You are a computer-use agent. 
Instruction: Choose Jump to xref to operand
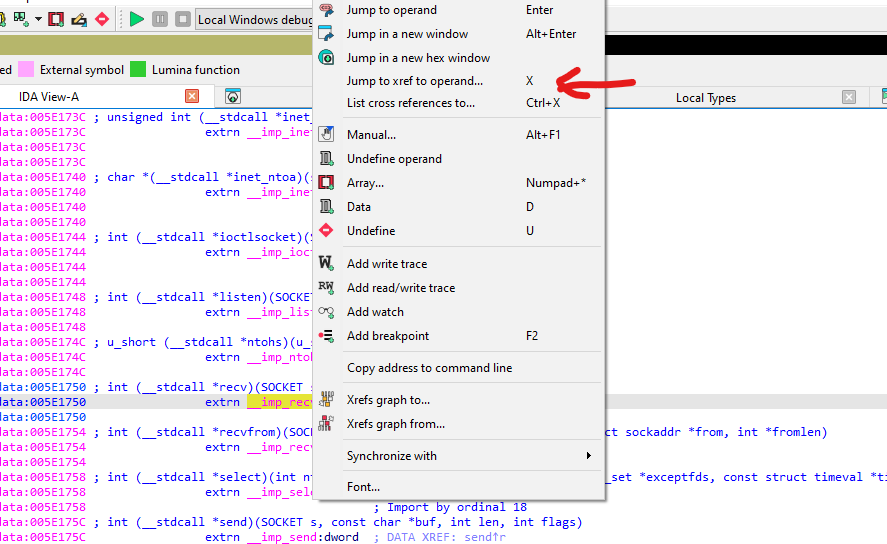pos(414,81)
